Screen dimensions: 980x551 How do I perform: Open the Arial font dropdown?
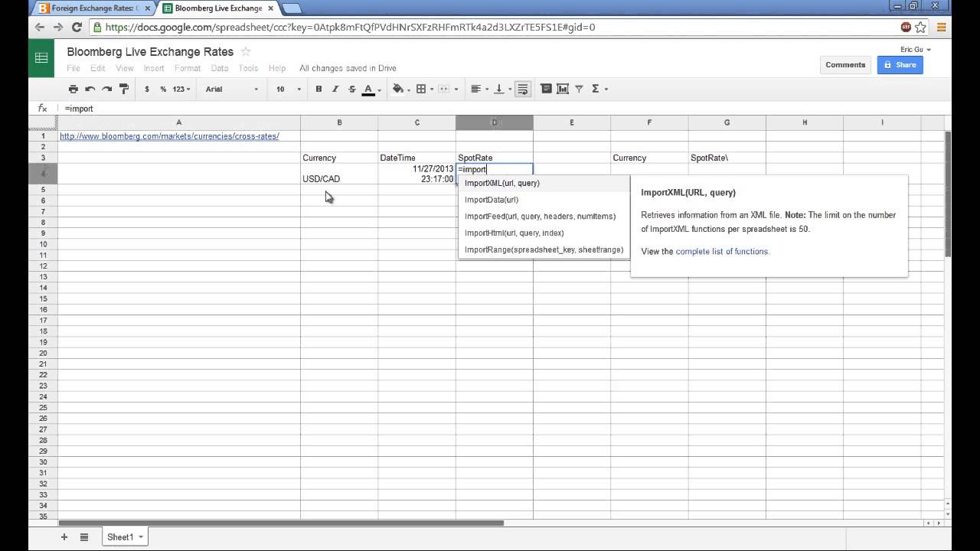click(232, 89)
